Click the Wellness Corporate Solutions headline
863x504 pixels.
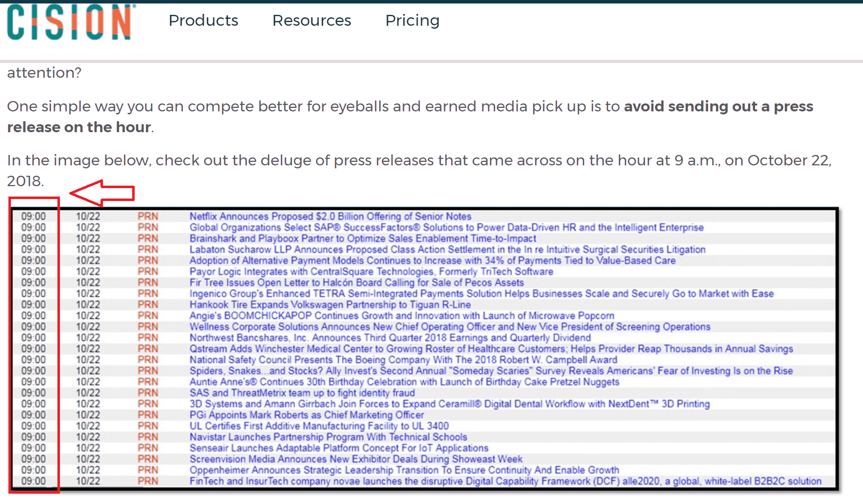(x=450, y=327)
